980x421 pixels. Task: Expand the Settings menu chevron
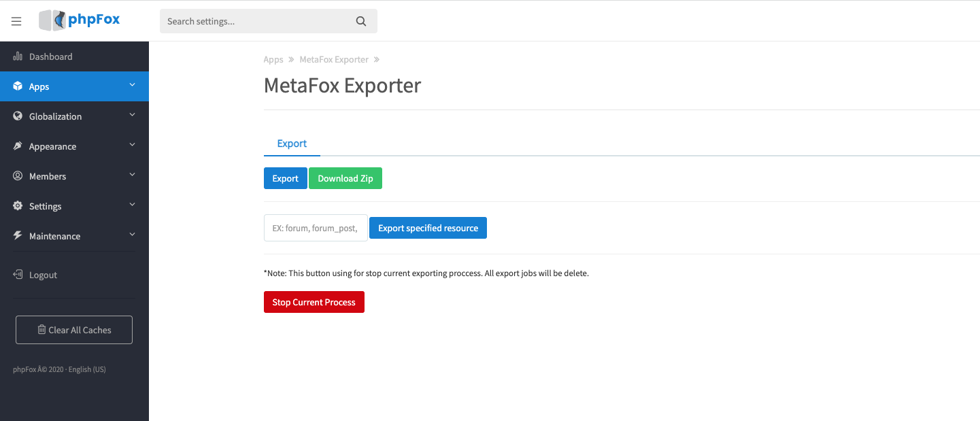[132, 205]
